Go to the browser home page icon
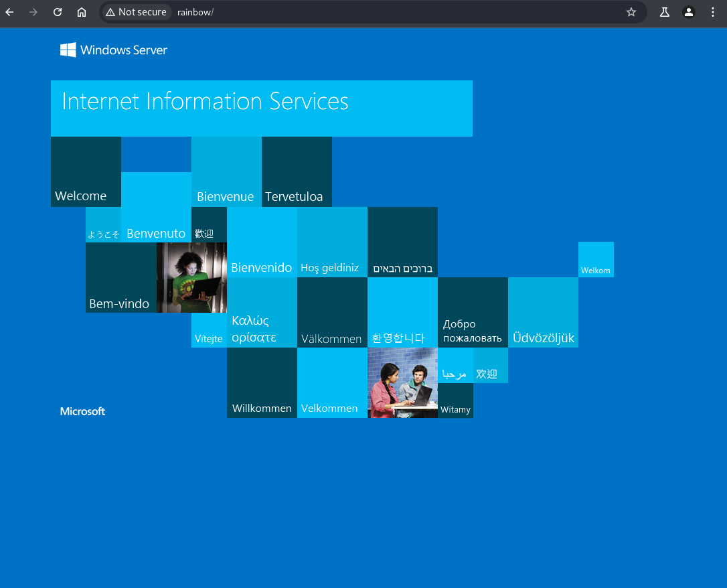 coord(82,12)
